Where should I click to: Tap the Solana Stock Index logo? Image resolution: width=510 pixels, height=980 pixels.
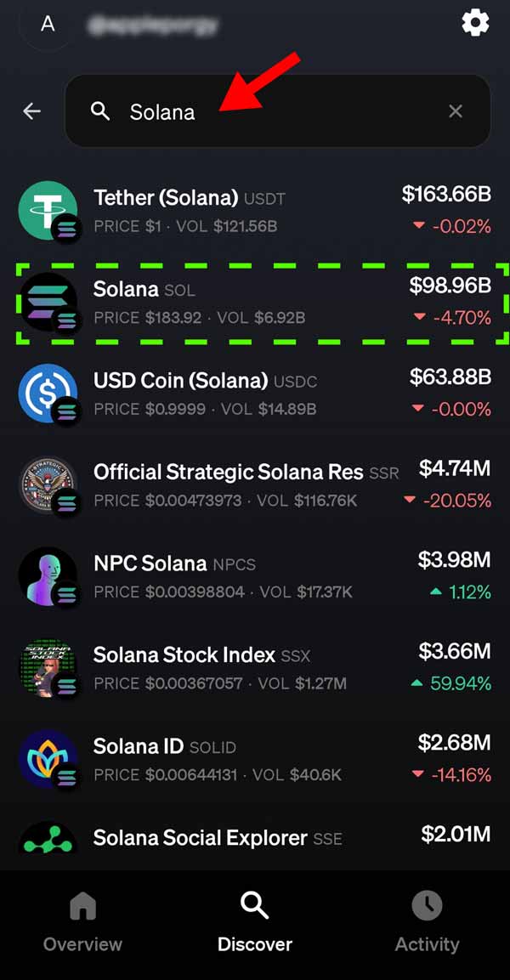point(48,668)
